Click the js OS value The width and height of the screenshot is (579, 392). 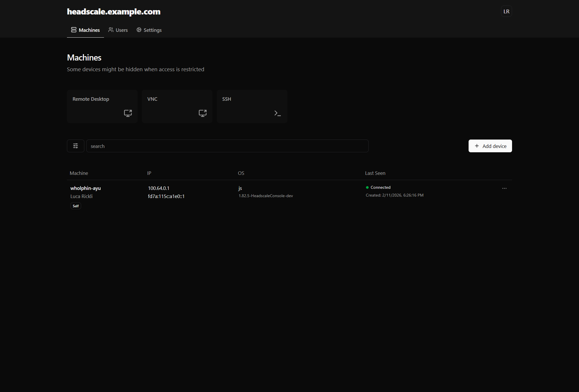tap(240, 188)
